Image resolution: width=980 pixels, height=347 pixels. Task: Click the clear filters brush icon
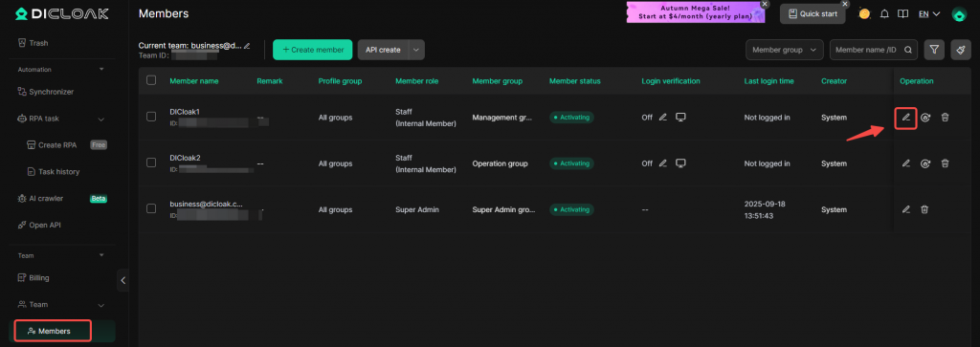tap(961, 50)
